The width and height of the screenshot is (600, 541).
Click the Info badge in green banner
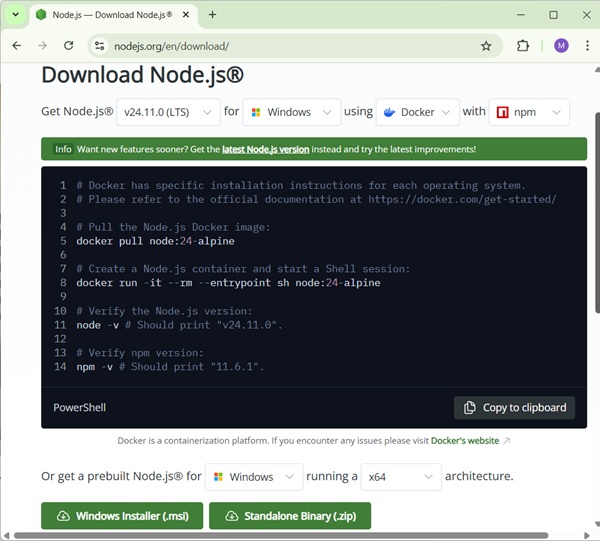click(x=63, y=149)
